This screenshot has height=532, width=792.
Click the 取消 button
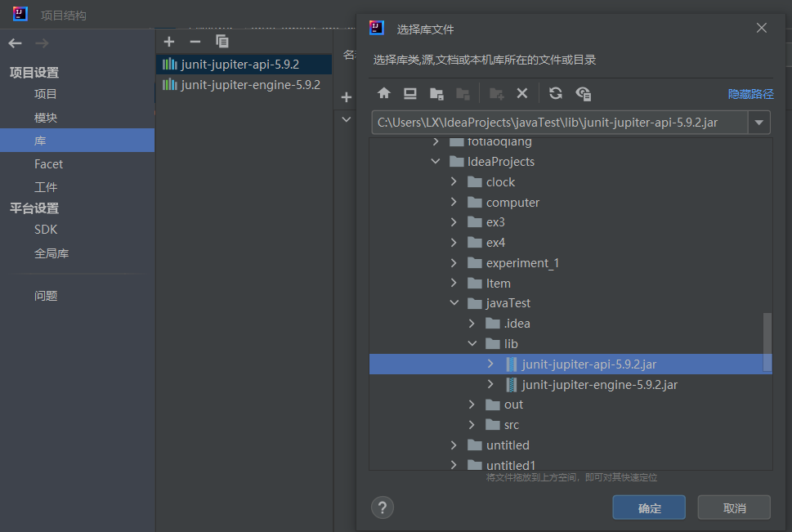tap(734, 507)
